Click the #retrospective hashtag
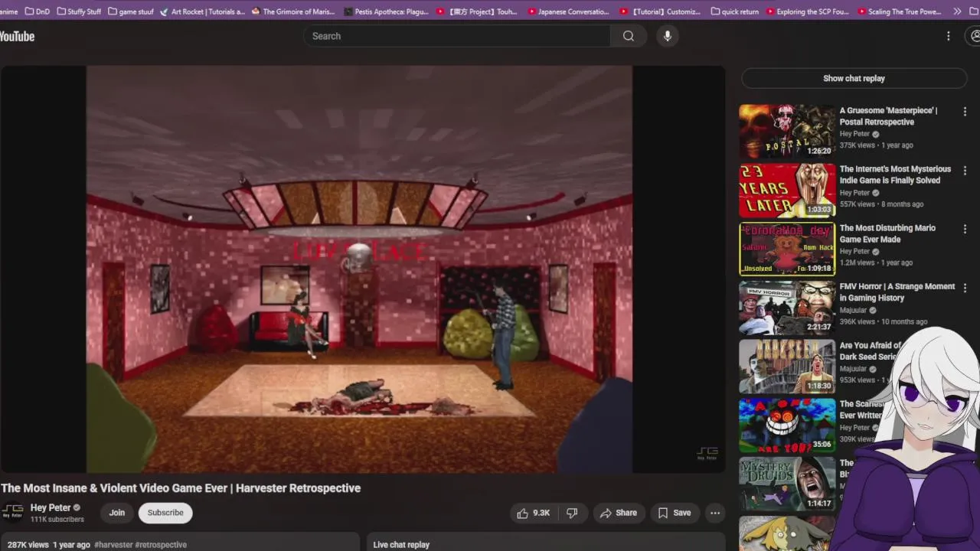 [162, 545]
